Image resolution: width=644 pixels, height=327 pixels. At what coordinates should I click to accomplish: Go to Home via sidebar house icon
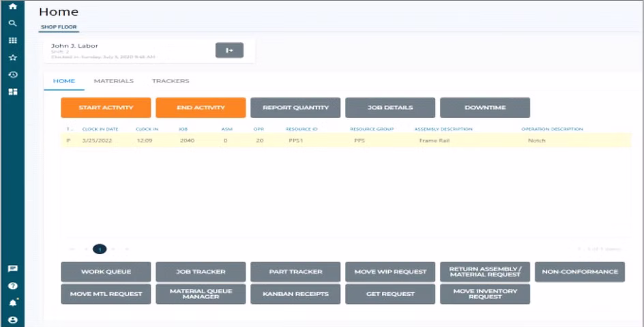(x=13, y=7)
